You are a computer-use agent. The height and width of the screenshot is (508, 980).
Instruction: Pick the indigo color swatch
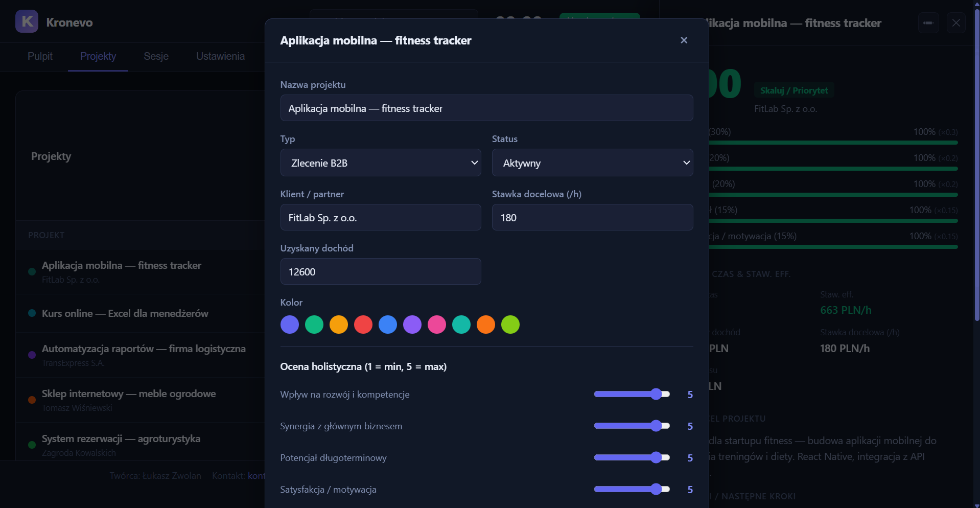(290, 325)
